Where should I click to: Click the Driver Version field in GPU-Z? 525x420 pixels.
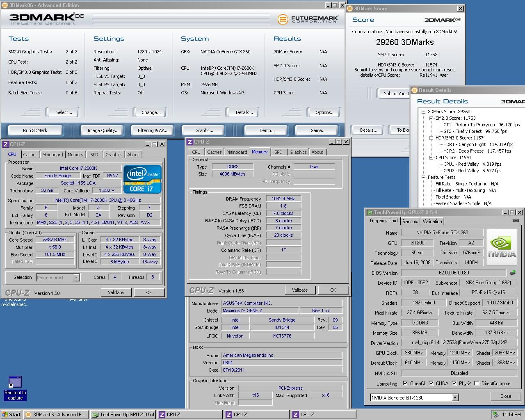(x=459, y=342)
